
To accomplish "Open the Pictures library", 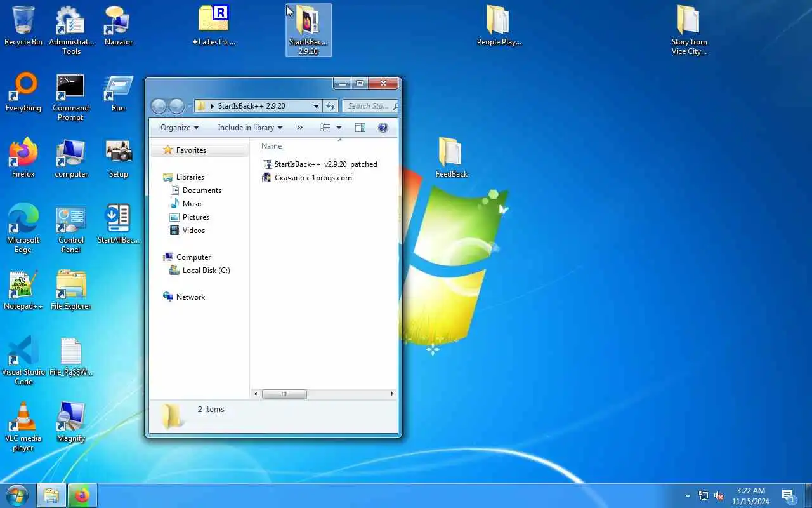I will (189, 217).
